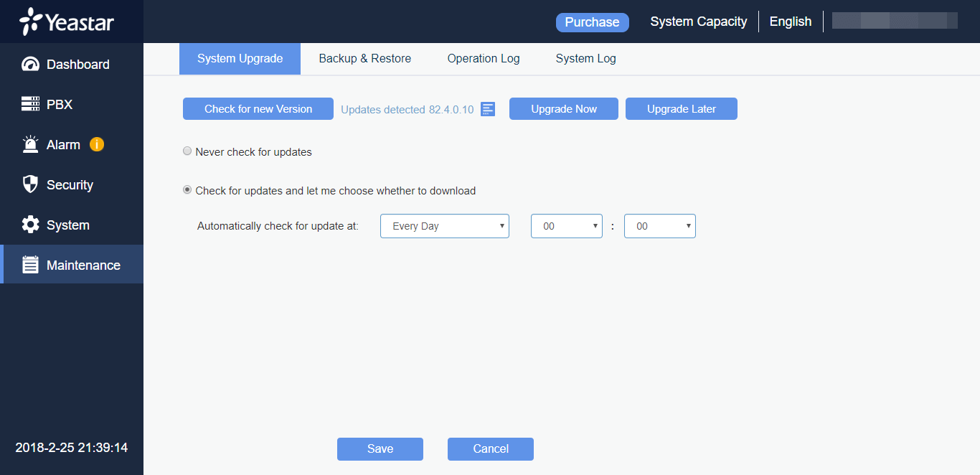The height and width of the screenshot is (475, 980).
Task: Expand the hour dropdown for update check
Action: click(566, 226)
